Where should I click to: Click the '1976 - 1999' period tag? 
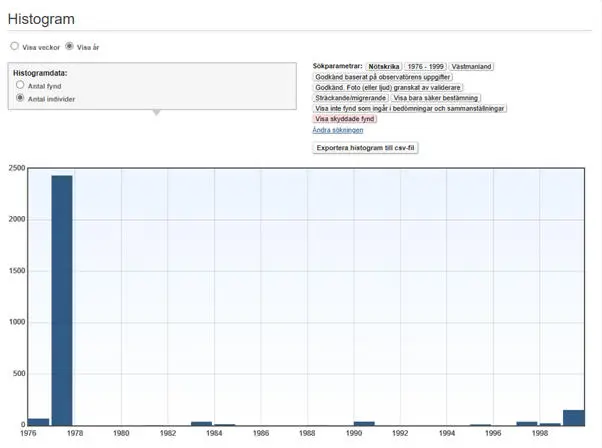coord(425,66)
